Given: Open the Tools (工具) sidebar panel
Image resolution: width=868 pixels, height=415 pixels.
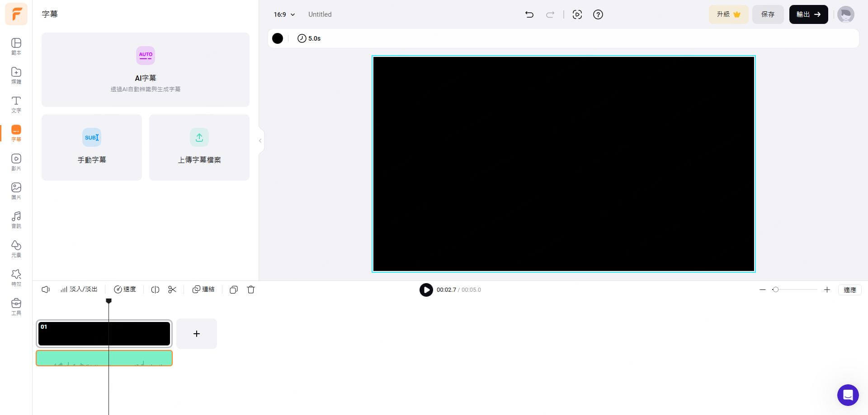Looking at the screenshot, I should (16, 307).
